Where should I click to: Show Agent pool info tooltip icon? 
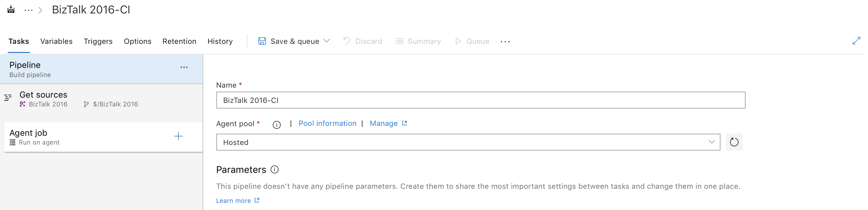click(x=277, y=124)
